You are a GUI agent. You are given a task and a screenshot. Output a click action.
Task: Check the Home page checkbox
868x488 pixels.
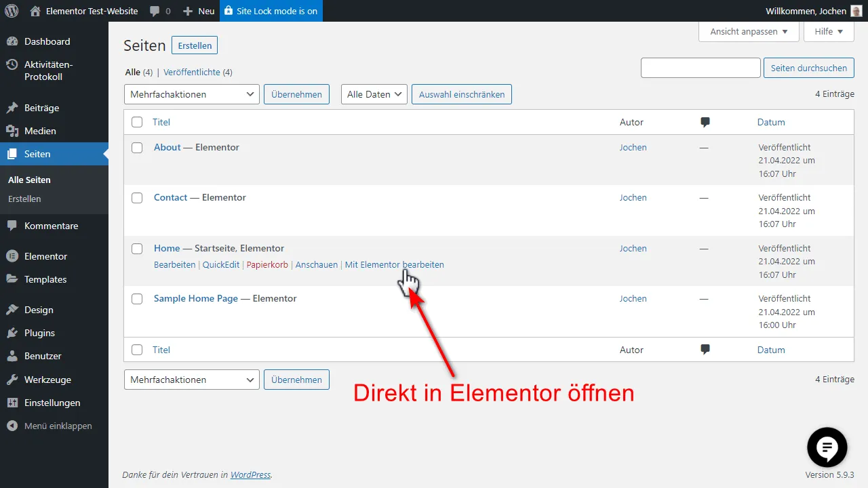pos(137,249)
